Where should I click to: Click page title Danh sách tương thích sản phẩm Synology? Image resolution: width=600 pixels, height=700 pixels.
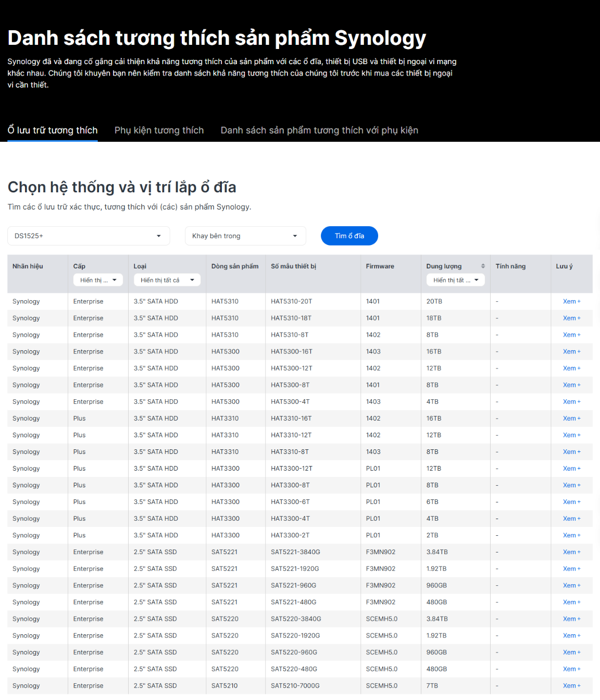click(217, 38)
